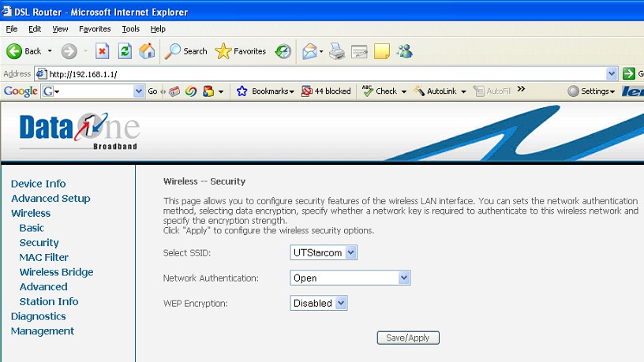Click the Google logo on the toolbar
The height and width of the screenshot is (362, 644).
pyautogui.click(x=21, y=91)
